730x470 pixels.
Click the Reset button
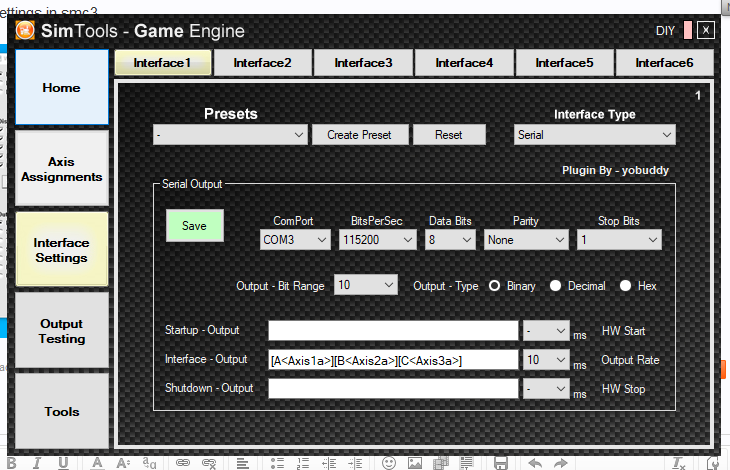pyautogui.click(x=449, y=135)
